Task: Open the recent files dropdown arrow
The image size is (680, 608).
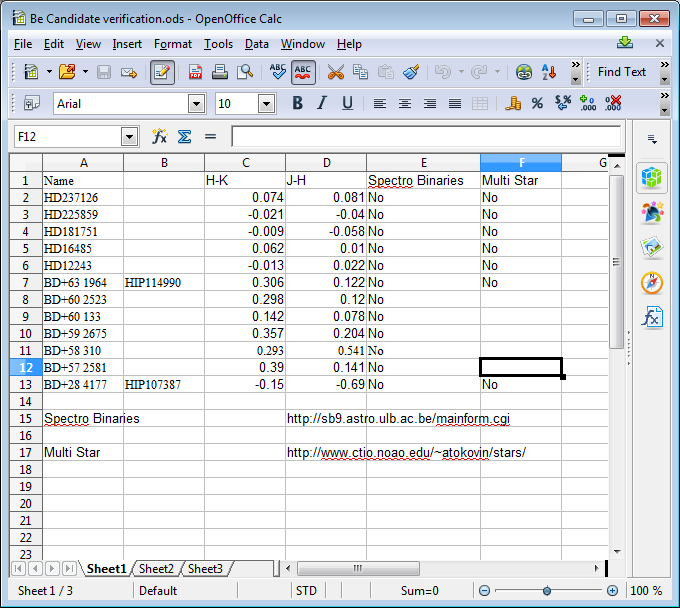Action: 85,72
